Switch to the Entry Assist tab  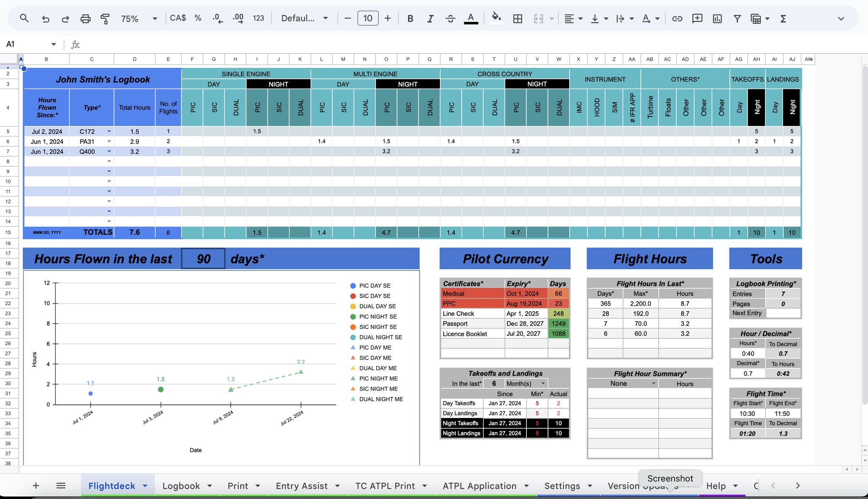(302, 486)
